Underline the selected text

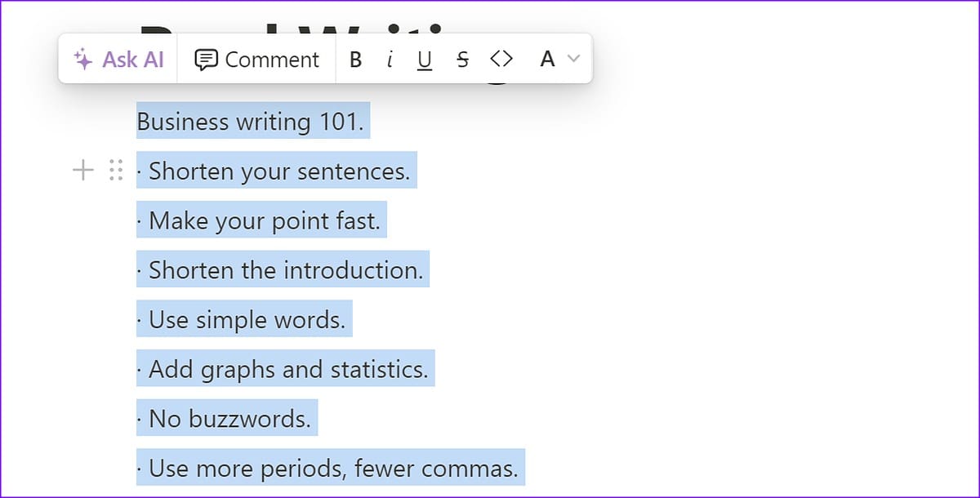(424, 60)
